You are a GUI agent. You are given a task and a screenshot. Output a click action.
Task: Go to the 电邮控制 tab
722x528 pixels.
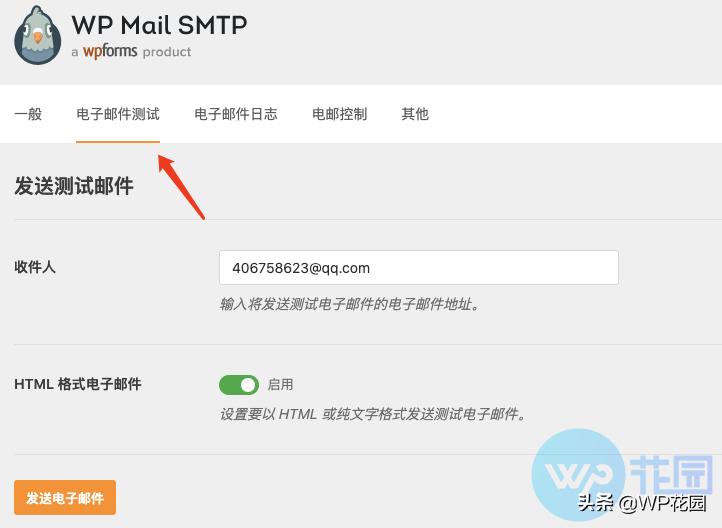pos(339,114)
